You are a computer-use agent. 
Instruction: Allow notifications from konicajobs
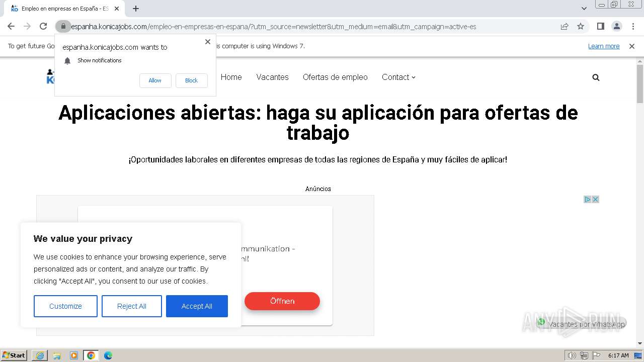coord(155,80)
